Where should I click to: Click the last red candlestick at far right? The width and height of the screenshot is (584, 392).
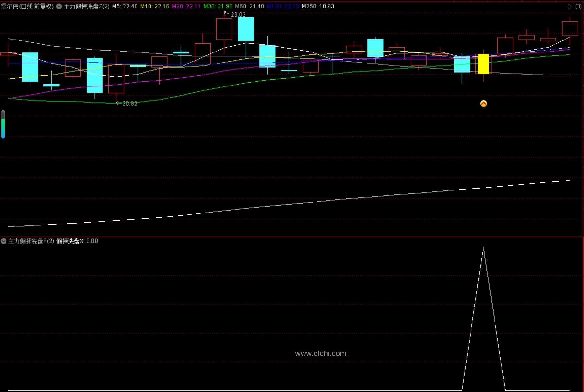pyautogui.click(x=570, y=29)
